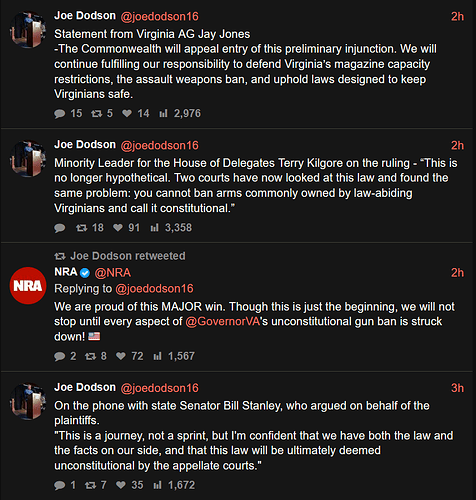This screenshot has width=476, height=500.
Task: Like the Bill Stanley quote tweet
Action: pyautogui.click(x=121, y=485)
